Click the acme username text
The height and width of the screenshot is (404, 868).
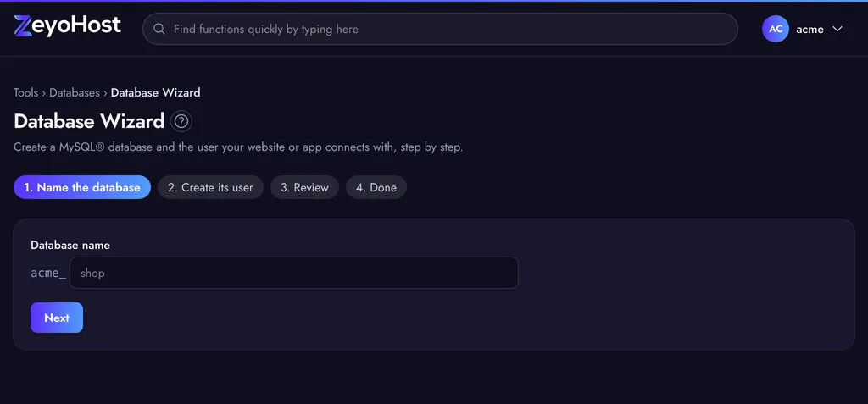(810, 30)
